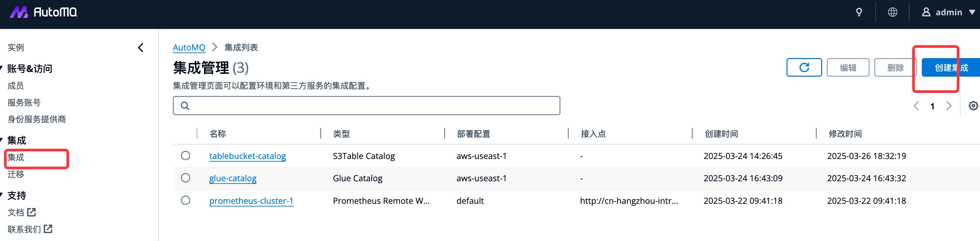Go to previous page arrow
The width and height of the screenshot is (980, 241).
(916, 106)
